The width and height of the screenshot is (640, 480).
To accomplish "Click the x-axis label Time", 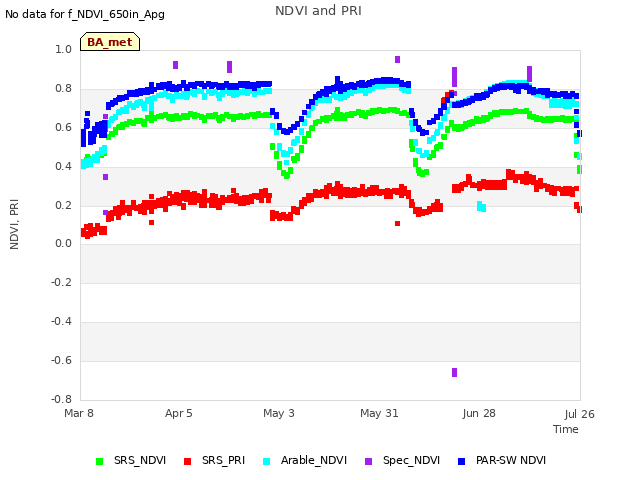I will [x=566, y=429].
